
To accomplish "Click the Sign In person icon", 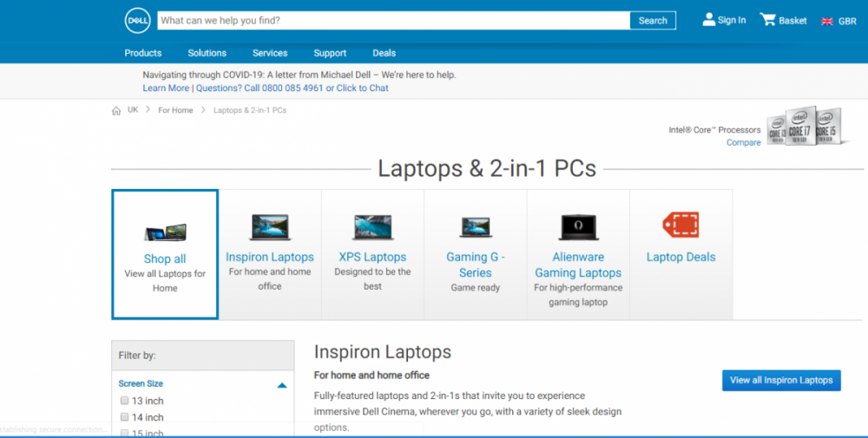I will pos(708,20).
